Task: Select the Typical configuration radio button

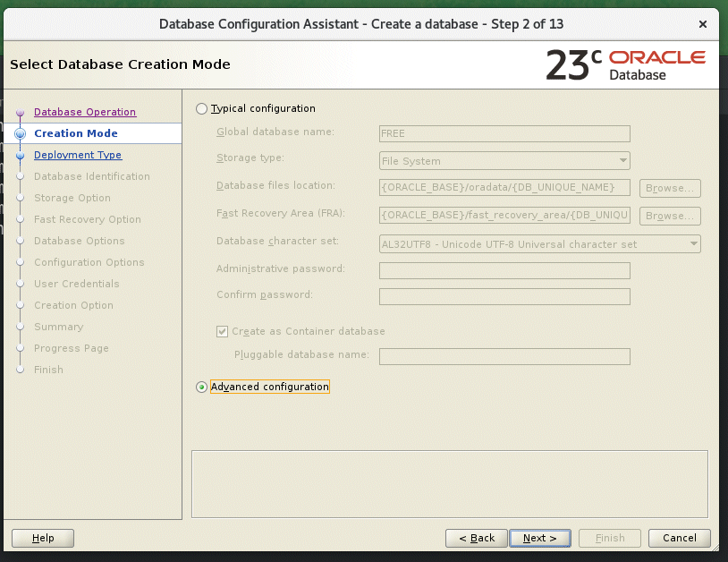Action: coord(201,109)
